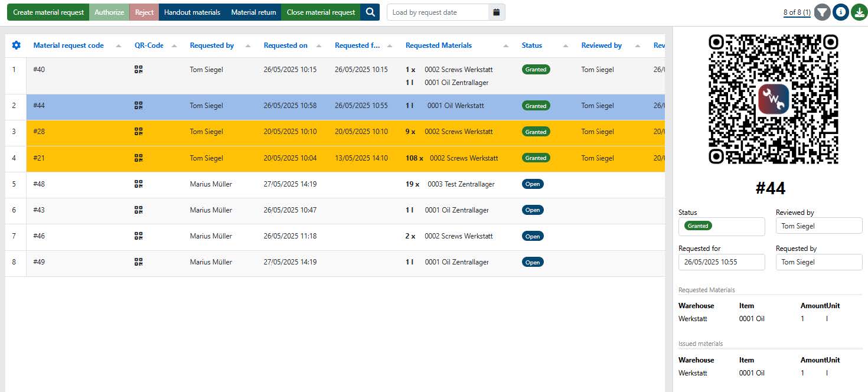The width and height of the screenshot is (868, 392).
Task: Click the Status field in details panel
Action: pos(722,226)
